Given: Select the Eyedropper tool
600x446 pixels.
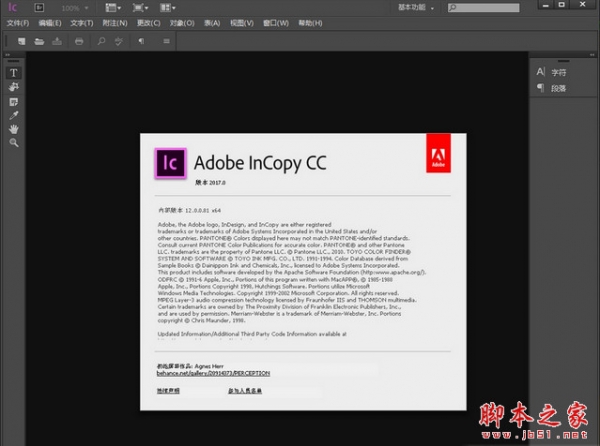Looking at the screenshot, I should [13, 115].
